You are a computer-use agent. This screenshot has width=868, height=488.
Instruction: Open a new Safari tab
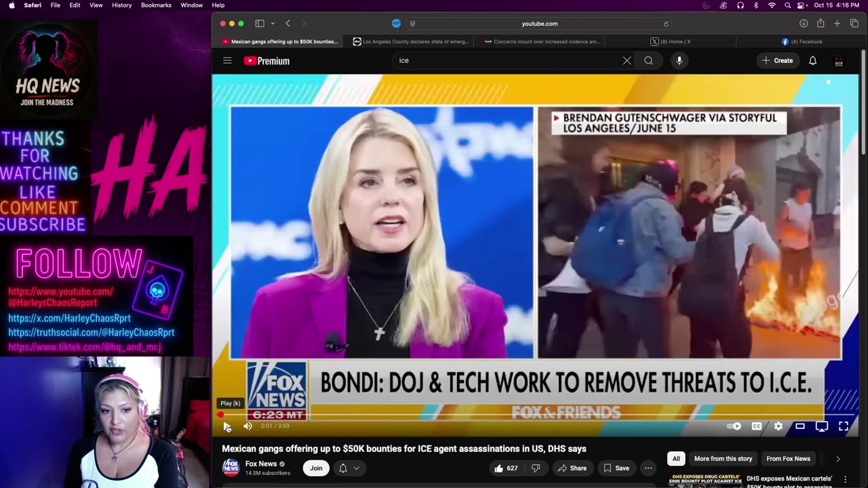pos(837,23)
